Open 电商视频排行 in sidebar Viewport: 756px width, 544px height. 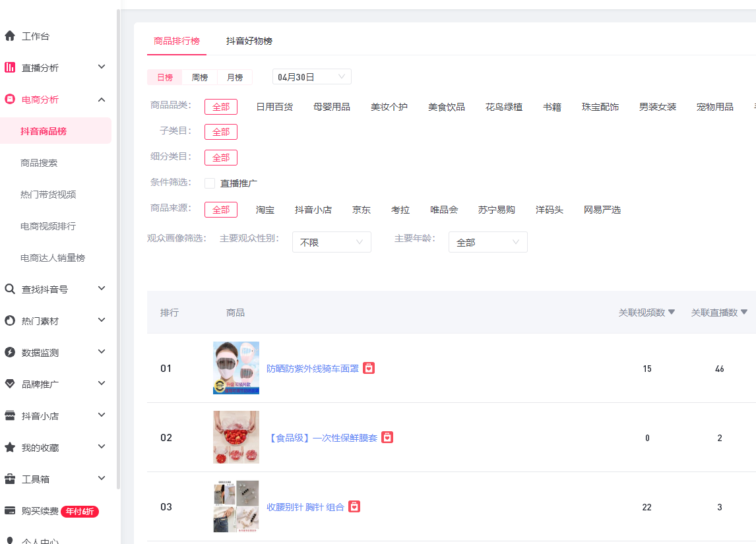(x=48, y=226)
